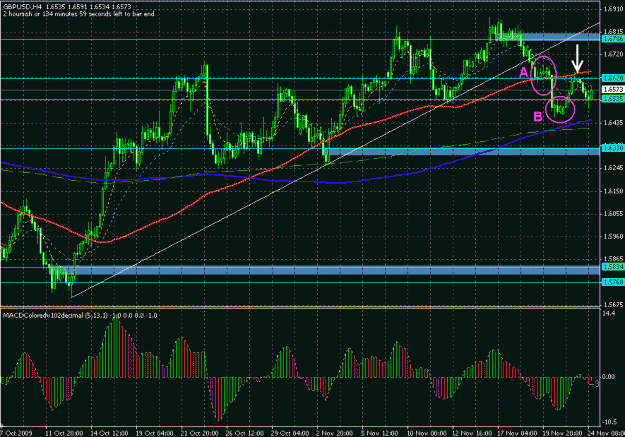This screenshot has width=625, height=437.
Task: Click the '17 Nov 04:00' time axis label
Action: click(x=516, y=433)
